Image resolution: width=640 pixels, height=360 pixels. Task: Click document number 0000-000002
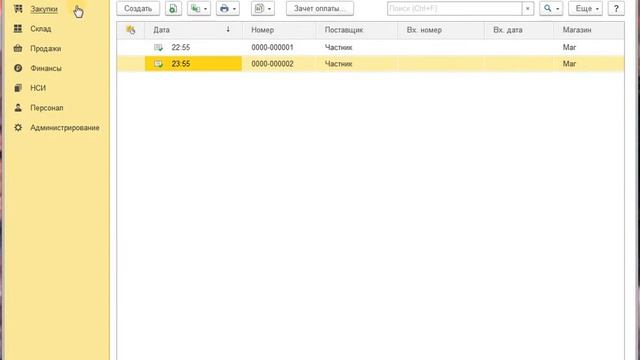pos(272,64)
